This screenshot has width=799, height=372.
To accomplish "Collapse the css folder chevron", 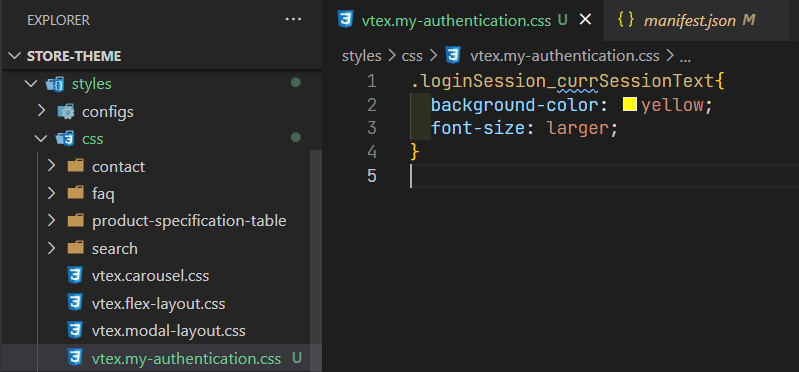I will tap(40, 138).
